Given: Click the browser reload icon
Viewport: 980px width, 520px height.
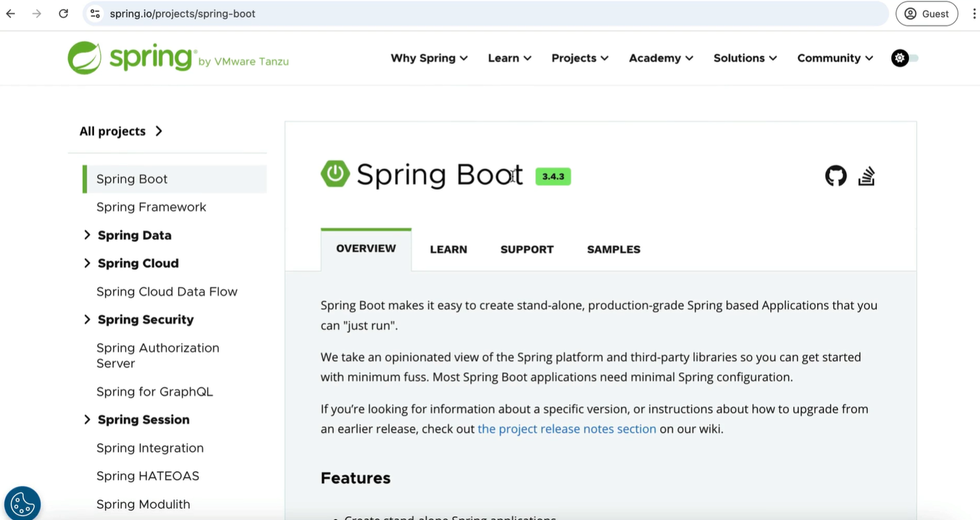Looking at the screenshot, I should point(63,14).
